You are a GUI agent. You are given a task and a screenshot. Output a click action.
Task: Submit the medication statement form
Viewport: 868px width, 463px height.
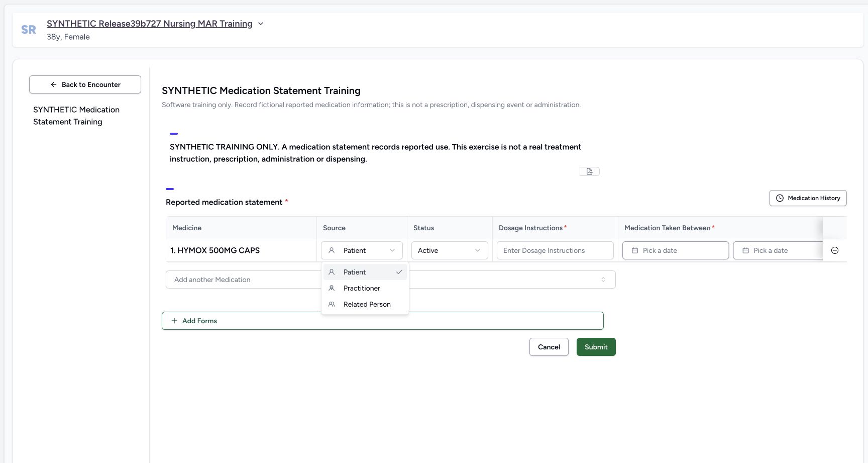click(596, 347)
